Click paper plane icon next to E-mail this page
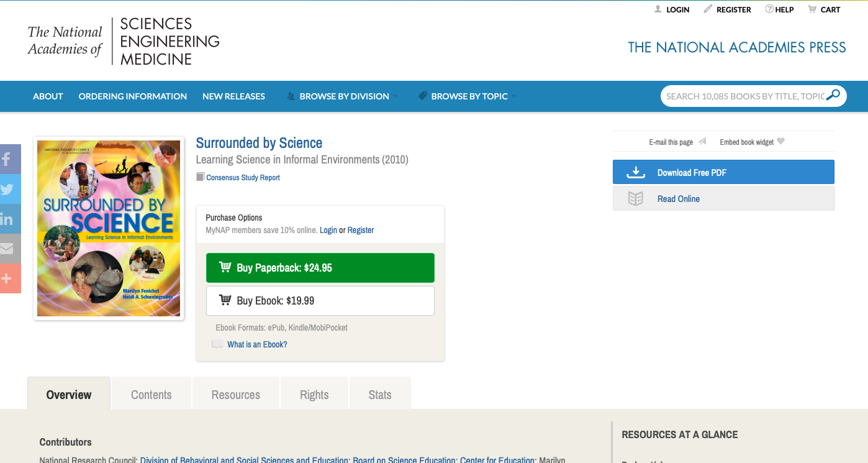 click(x=702, y=142)
